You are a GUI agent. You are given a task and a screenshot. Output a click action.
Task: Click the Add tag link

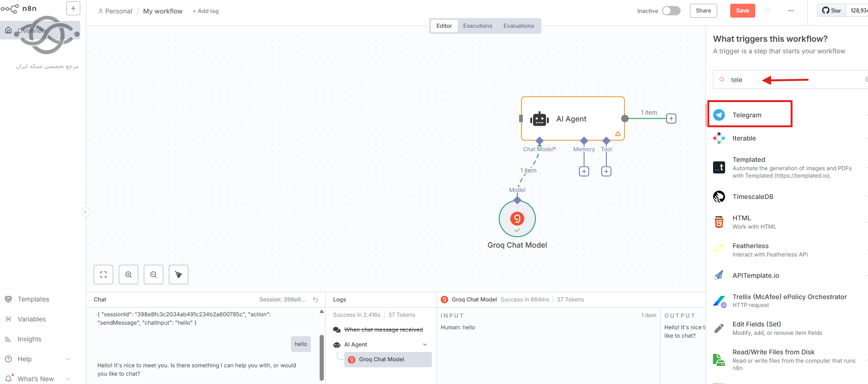click(x=206, y=11)
